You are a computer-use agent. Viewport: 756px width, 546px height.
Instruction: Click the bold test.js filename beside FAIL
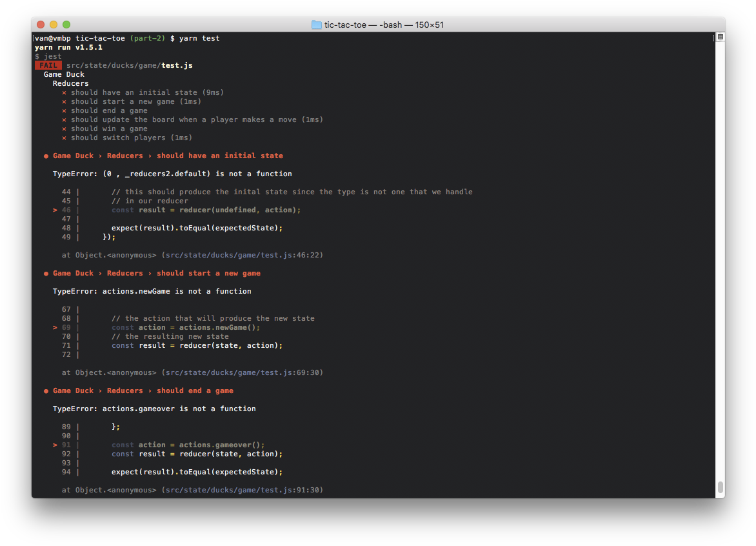click(x=177, y=65)
